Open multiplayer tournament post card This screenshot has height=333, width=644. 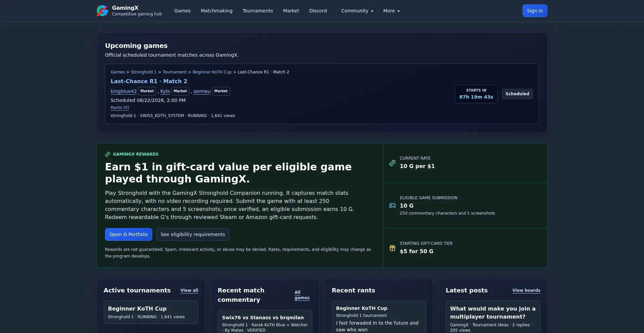point(493,317)
